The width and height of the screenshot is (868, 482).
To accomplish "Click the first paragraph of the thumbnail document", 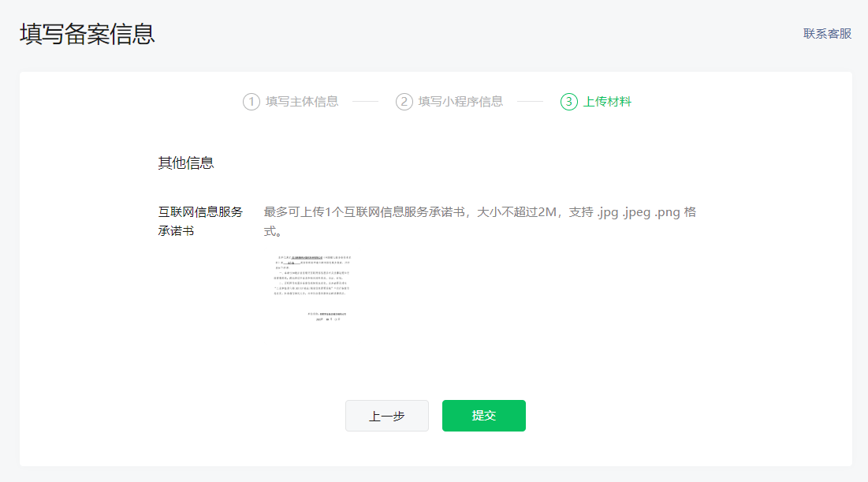I will click(x=311, y=261).
